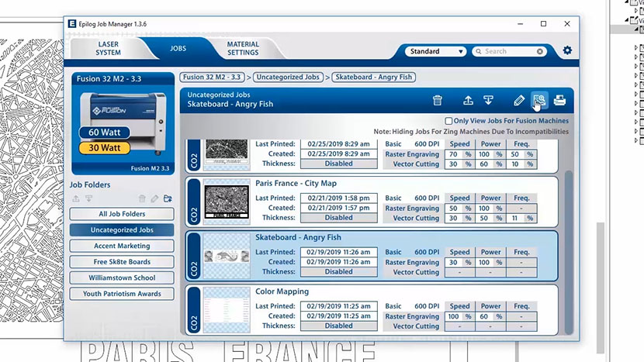Image resolution: width=644 pixels, height=362 pixels.
Task: Open the Material Settings tab
Action: [x=243, y=48]
